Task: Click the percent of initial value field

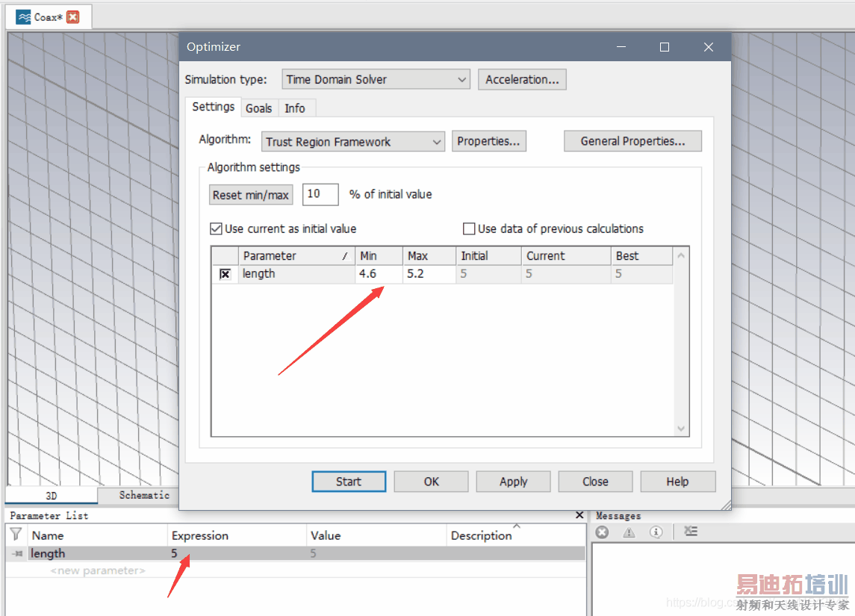Action: click(320, 194)
